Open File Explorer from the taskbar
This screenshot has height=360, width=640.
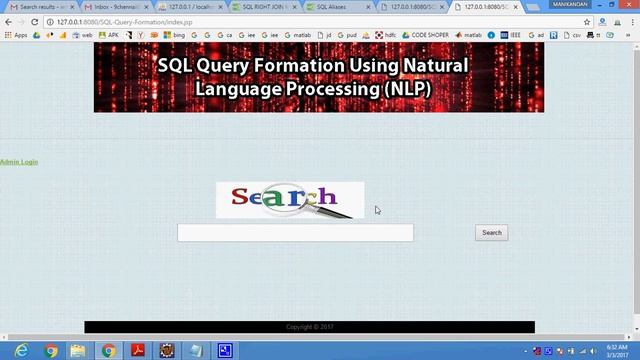78,351
